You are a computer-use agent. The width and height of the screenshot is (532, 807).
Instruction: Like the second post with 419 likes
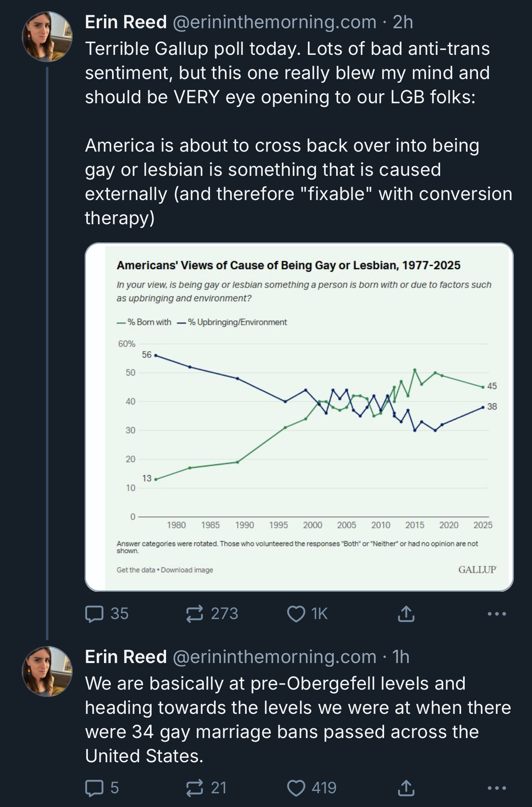tap(296, 788)
